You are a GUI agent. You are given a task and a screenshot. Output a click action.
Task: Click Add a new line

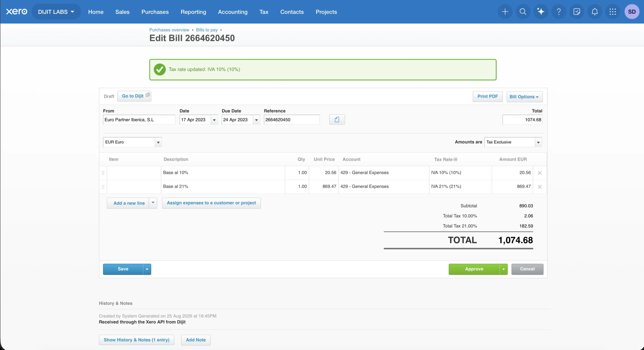[x=128, y=203]
